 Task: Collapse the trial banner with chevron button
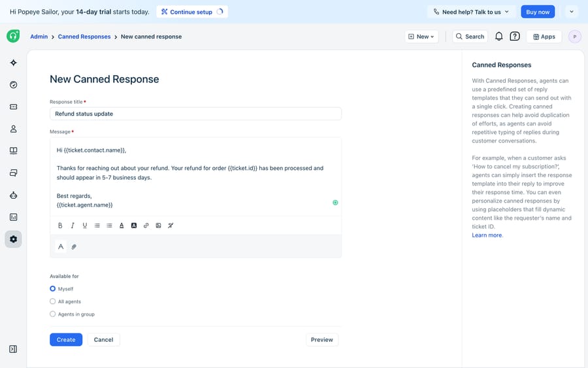tap(572, 12)
